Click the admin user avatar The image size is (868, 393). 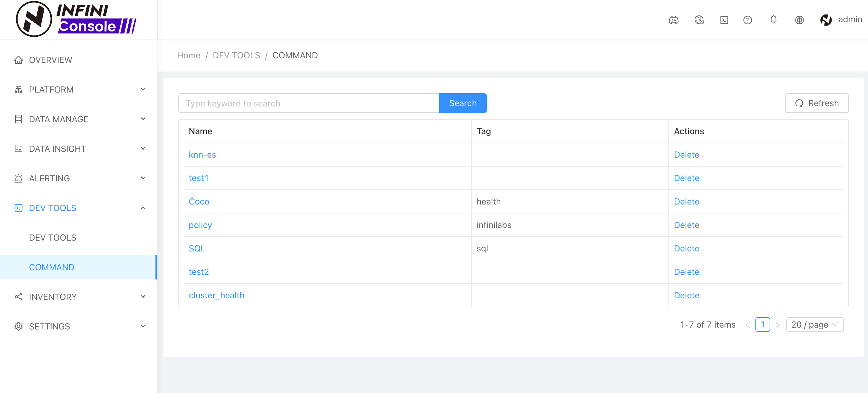(x=825, y=20)
